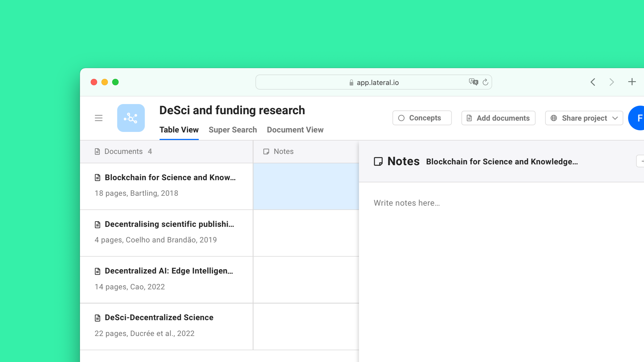Viewport: 644px width, 362px height.
Task: Click the hamburger menu icon
Action: [98, 117]
